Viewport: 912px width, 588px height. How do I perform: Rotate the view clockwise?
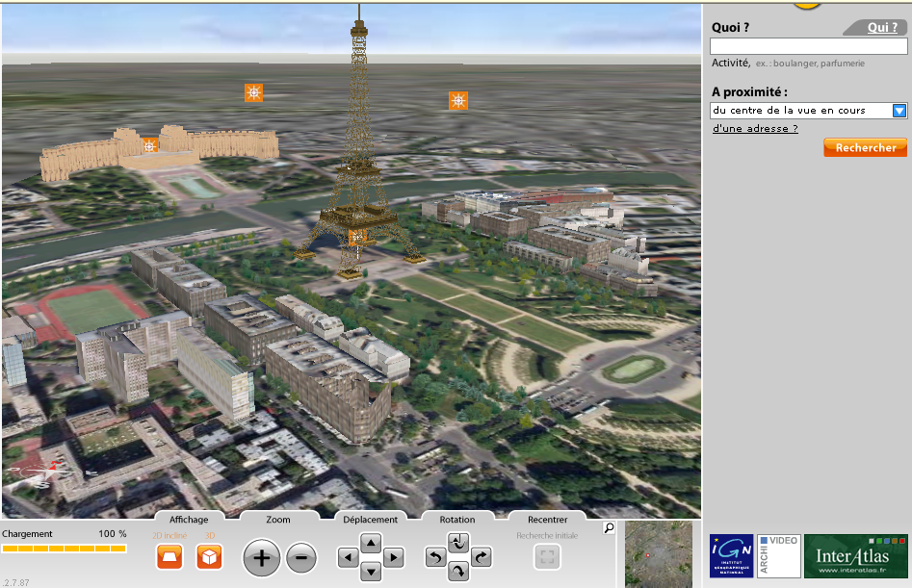coord(481,557)
